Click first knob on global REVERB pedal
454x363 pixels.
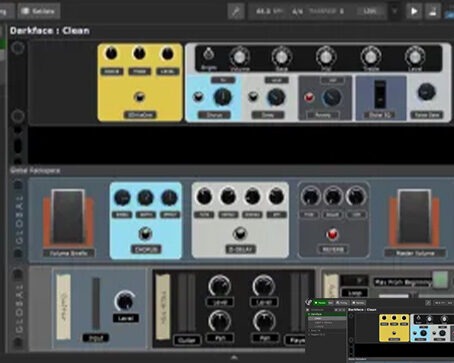[x=310, y=196]
